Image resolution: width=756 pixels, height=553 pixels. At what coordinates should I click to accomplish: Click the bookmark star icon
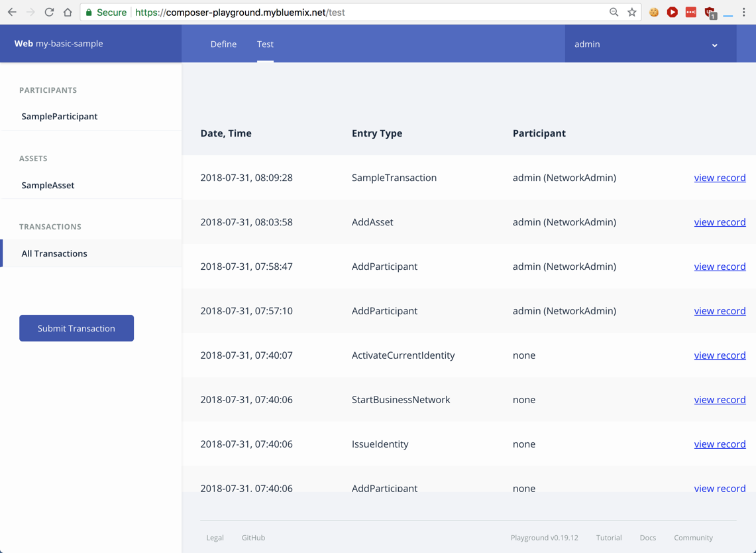tap(632, 12)
